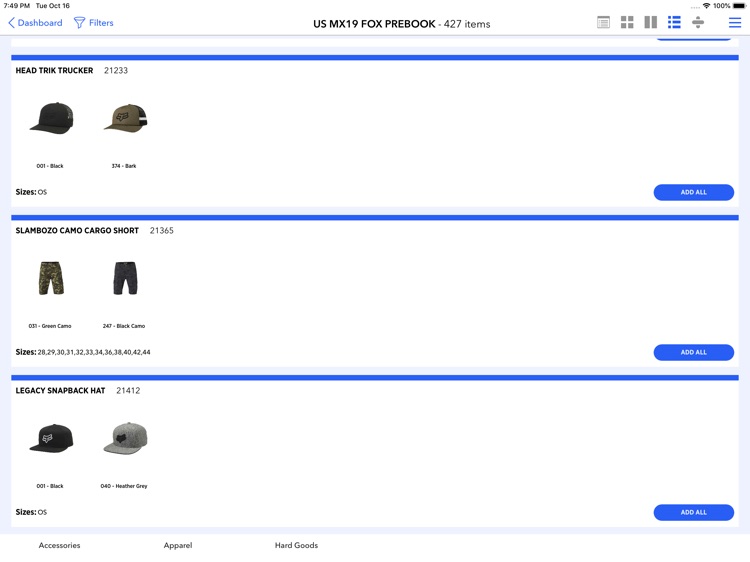
Task: Click style number 21412
Action: tap(128, 391)
